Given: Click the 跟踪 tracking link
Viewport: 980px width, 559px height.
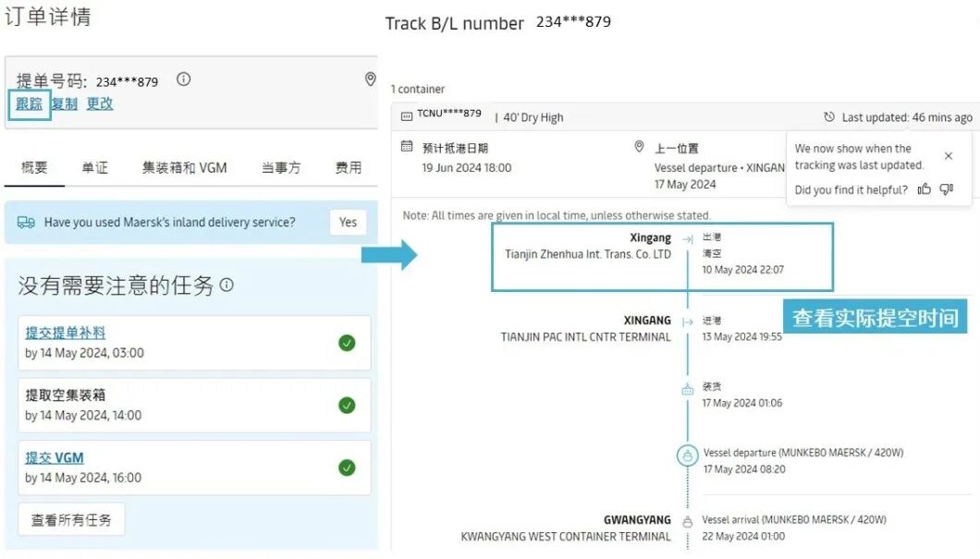Looking at the screenshot, I should coord(30,103).
